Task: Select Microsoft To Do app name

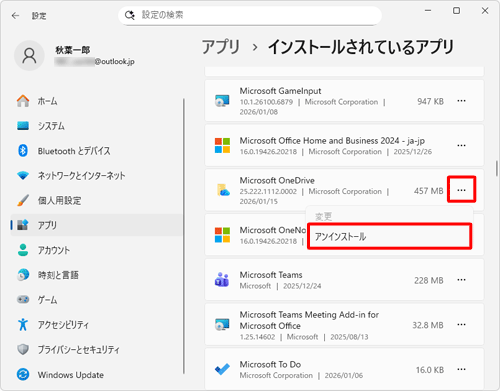Action: coord(270,364)
